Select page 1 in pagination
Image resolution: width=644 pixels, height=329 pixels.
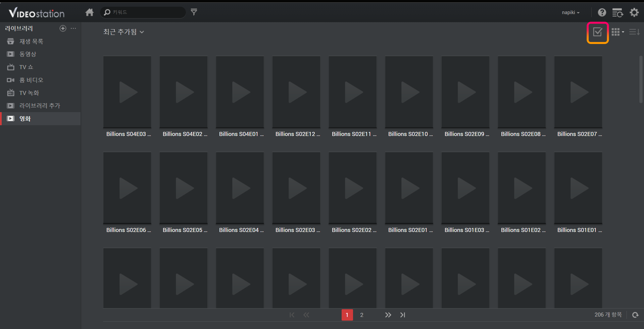[x=347, y=315]
